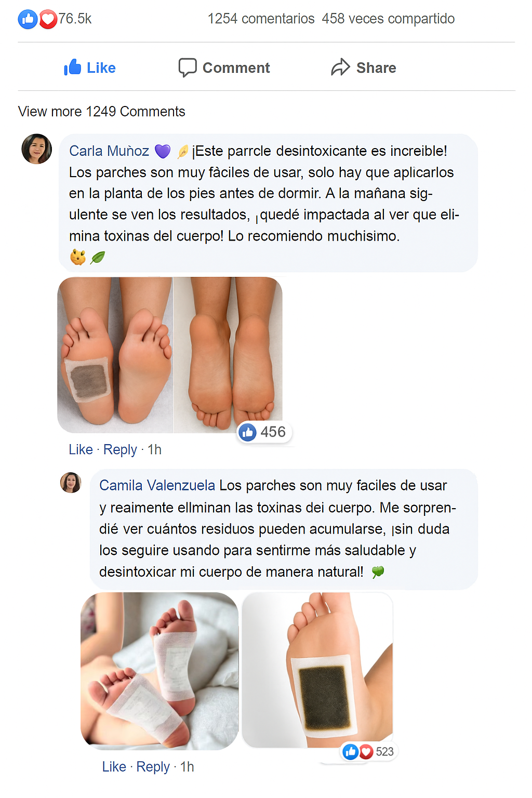Open the 76.5k reactions thumbs-up icon
The height and width of the screenshot is (798, 532).
coord(28,19)
